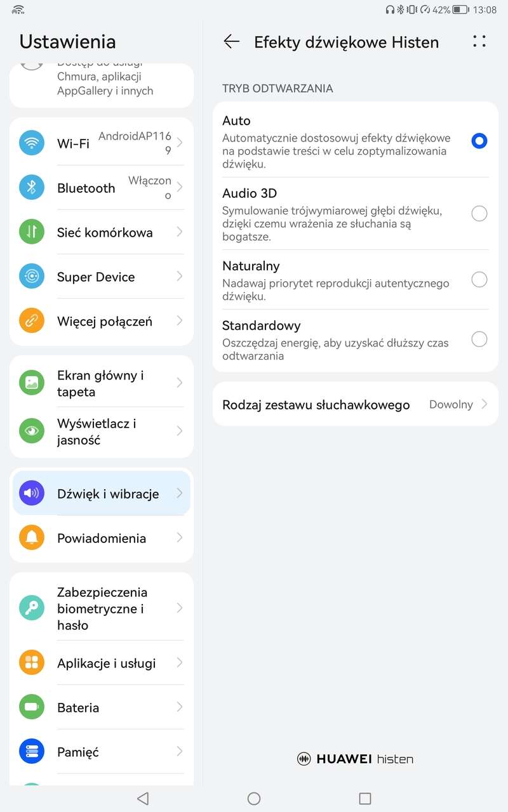The width and height of the screenshot is (508, 812).
Task: Select the Audio 3D radio button
Action: pos(479,213)
